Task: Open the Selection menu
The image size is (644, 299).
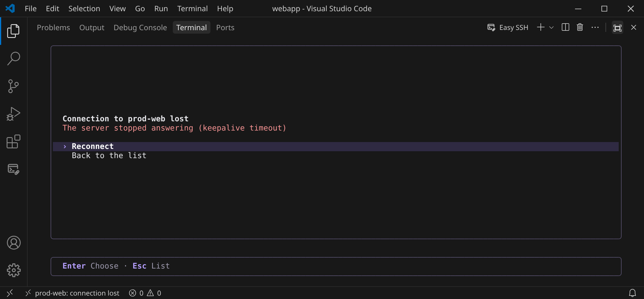Action: (x=84, y=9)
